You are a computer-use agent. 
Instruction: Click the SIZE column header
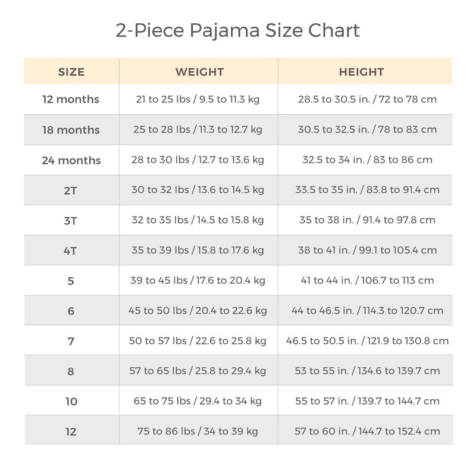point(71,73)
